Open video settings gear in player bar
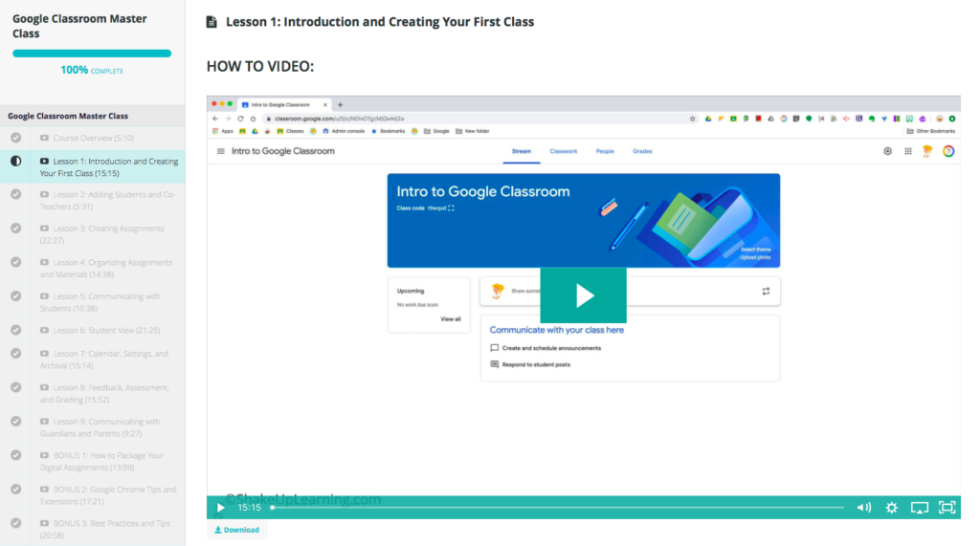 coord(892,508)
